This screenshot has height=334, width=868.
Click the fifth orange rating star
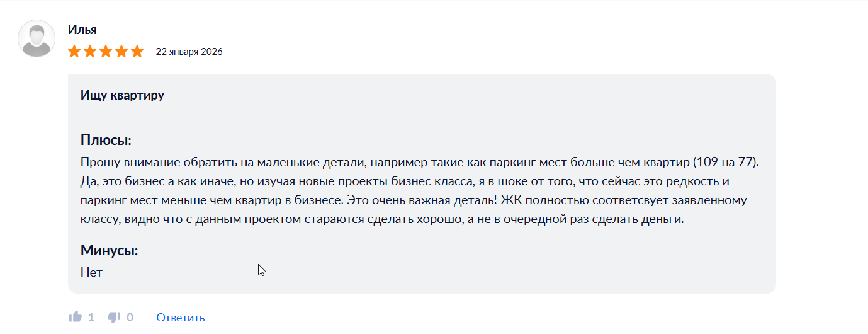137,52
